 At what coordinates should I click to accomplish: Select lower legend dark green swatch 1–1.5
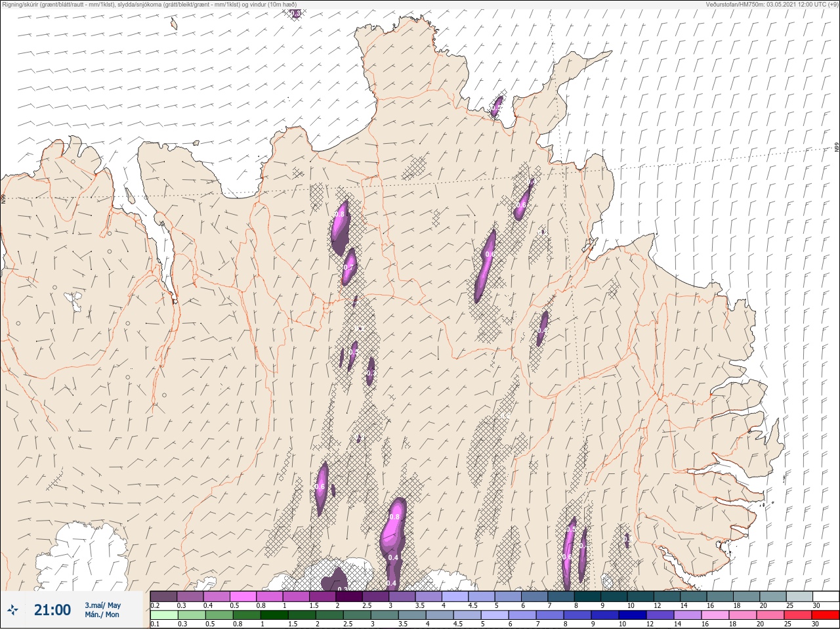coord(274,615)
